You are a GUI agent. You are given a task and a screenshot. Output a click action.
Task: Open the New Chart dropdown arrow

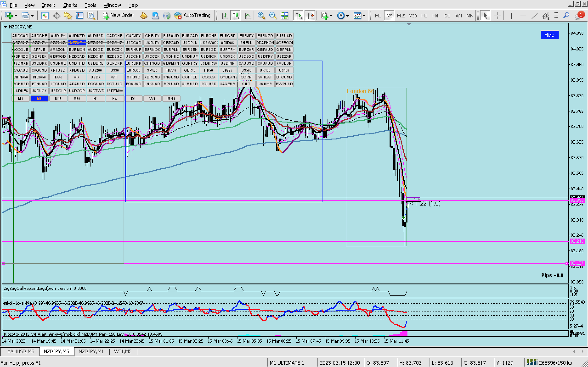(x=16, y=16)
